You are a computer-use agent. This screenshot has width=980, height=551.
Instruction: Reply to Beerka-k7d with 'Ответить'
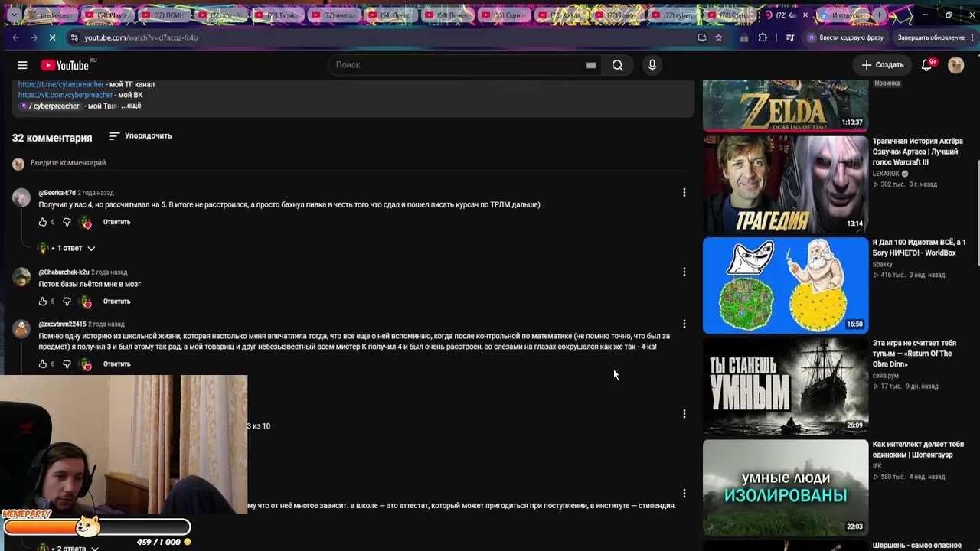(x=116, y=222)
